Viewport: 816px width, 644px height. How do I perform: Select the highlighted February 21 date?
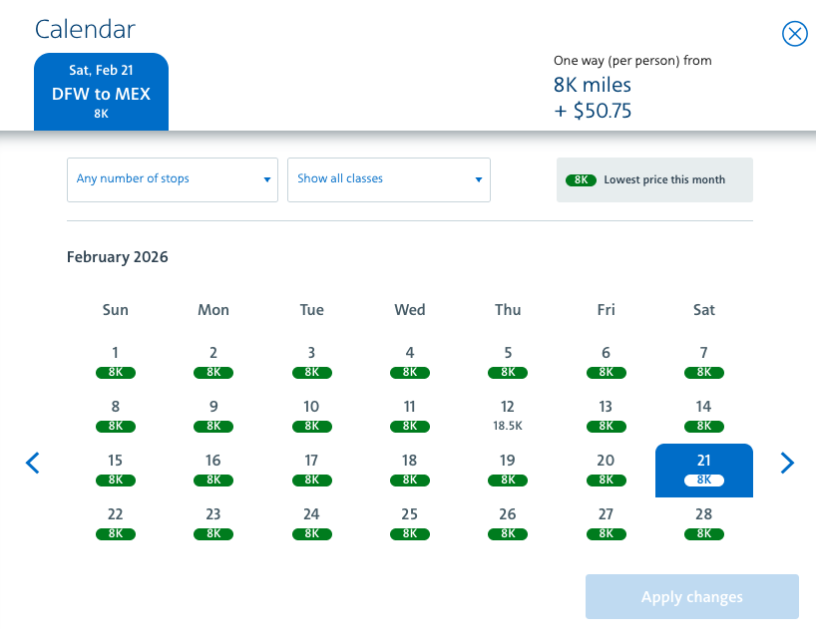click(x=703, y=471)
